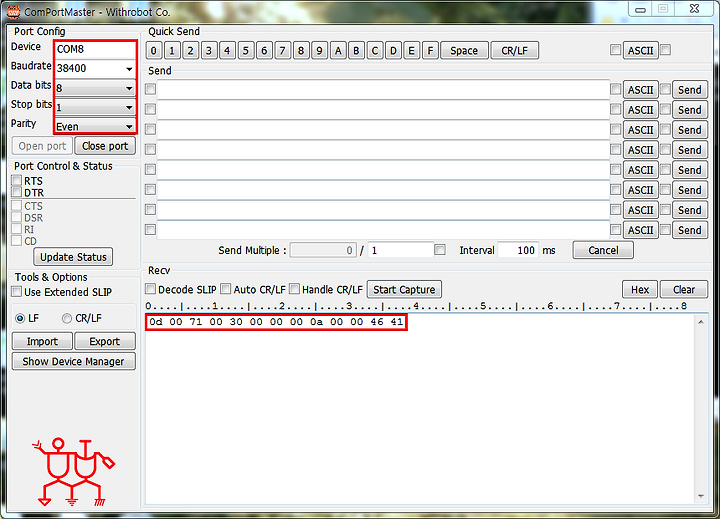720x519 pixels.
Task: Open the Baudrate 38400 dropdown
Action: (129, 69)
